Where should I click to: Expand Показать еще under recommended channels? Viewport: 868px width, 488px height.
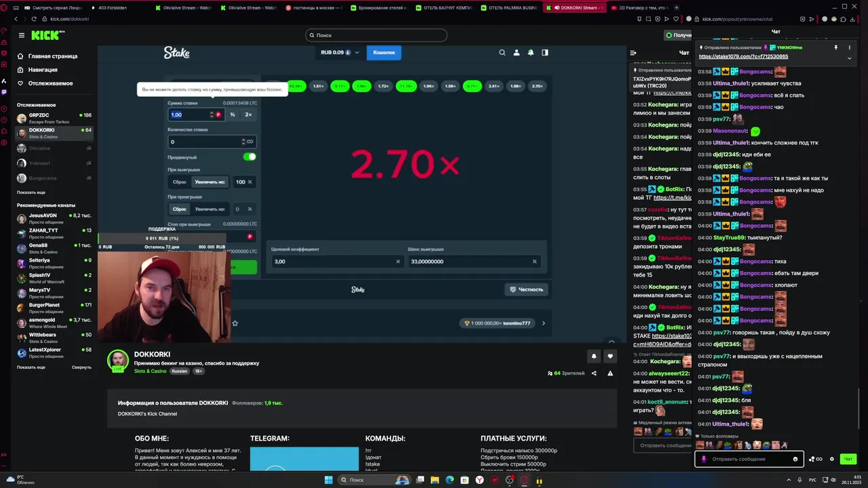[x=31, y=367]
